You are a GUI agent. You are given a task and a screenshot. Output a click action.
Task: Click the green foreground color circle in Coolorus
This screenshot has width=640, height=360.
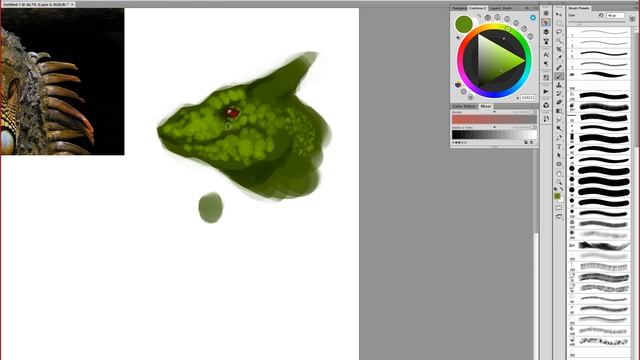pos(464,24)
